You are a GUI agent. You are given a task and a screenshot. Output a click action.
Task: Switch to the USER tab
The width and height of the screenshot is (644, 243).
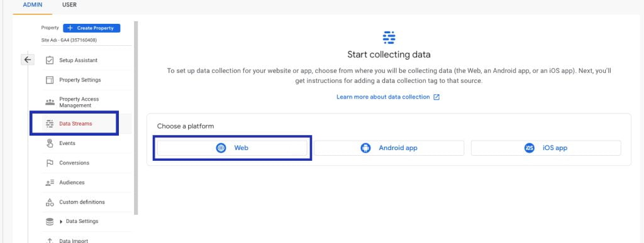point(69,5)
